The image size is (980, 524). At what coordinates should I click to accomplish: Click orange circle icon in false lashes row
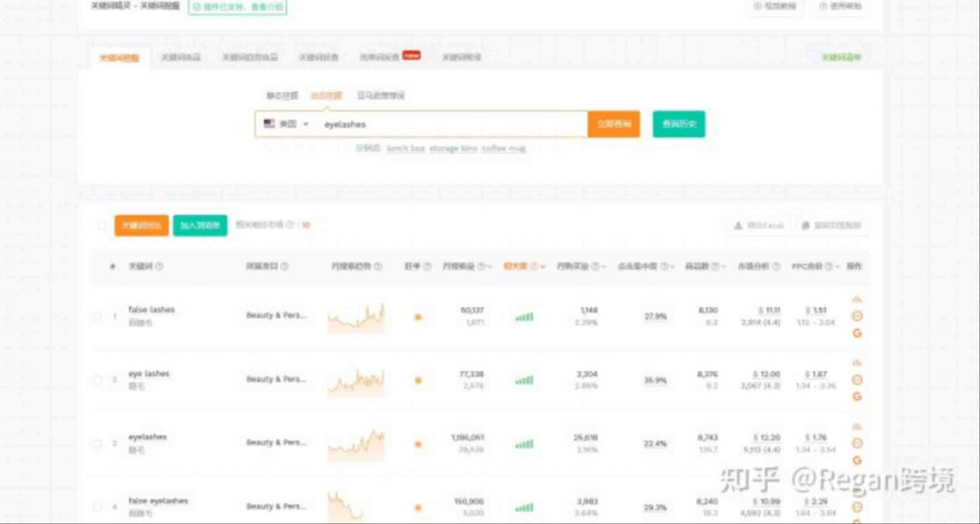click(x=857, y=316)
